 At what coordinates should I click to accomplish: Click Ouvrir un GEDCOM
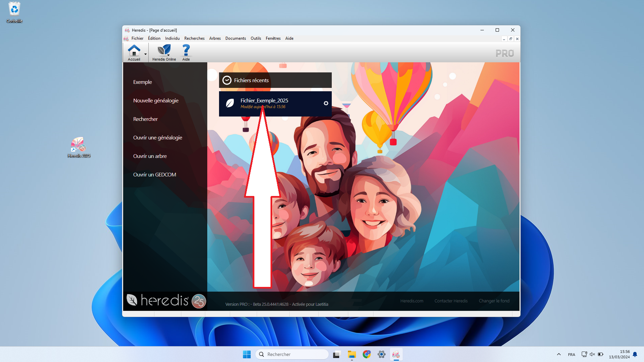154,175
